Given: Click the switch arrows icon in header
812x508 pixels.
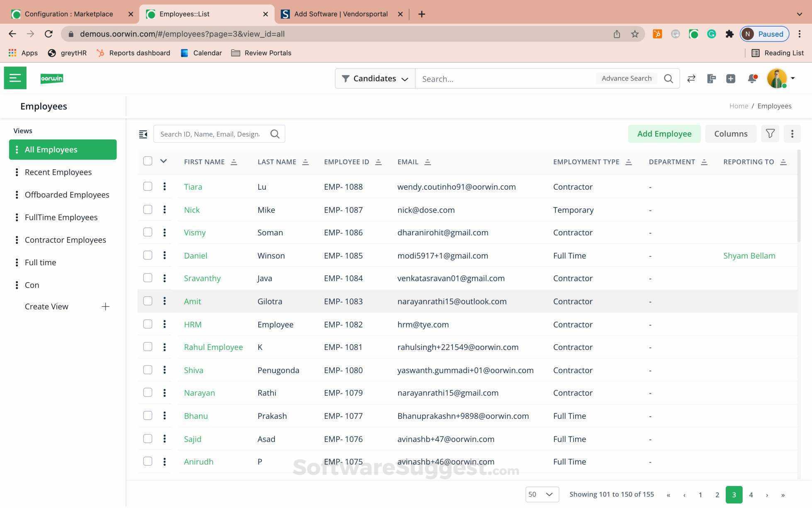Looking at the screenshot, I should 691,78.
